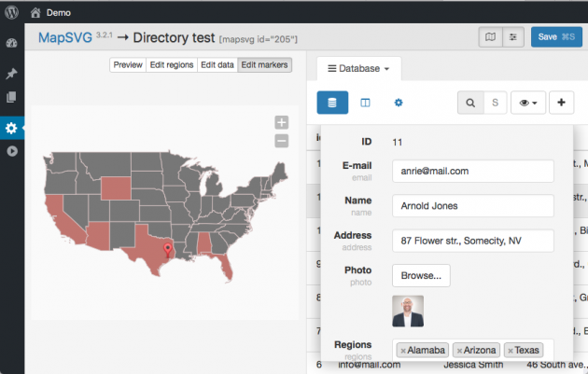
Task: Click the search magnifier button
Action: point(470,103)
